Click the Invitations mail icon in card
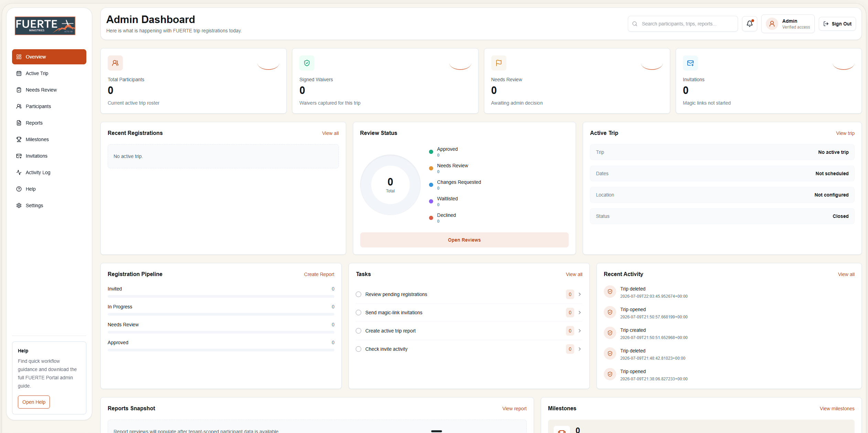This screenshot has height=433, width=868. coord(690,63)
